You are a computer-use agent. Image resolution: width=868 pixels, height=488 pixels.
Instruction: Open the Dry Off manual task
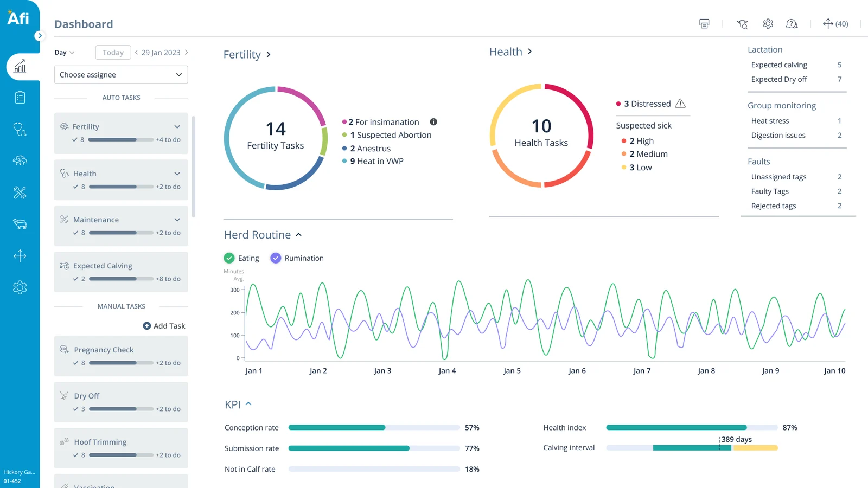pyautogui.click(x=121, y=402)
